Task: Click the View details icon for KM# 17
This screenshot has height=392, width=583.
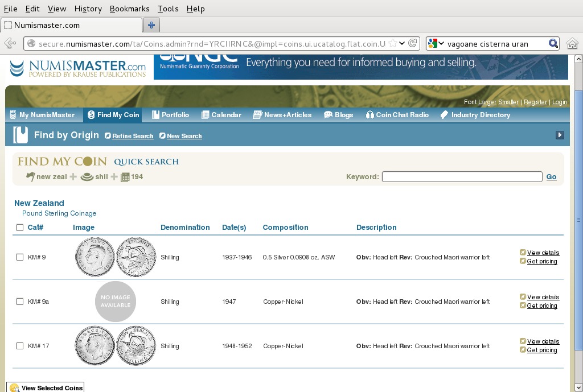Action: pos(523,341)
